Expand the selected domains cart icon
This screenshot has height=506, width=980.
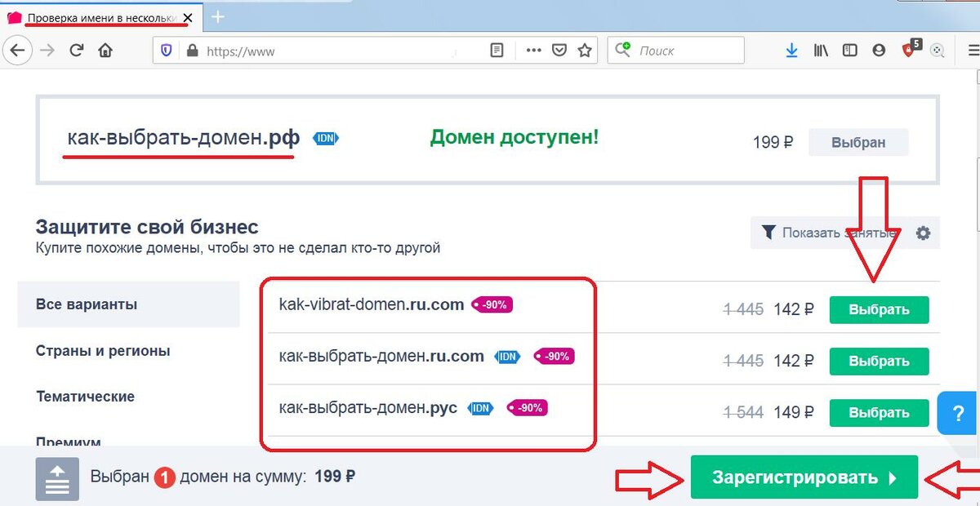tap(56, 478)
